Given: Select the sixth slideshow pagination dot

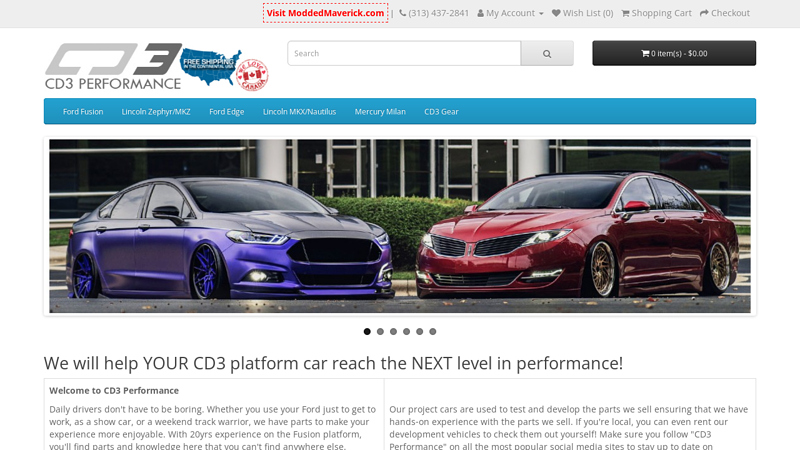Looking at the screenshot, I should (x=433, y=332).
